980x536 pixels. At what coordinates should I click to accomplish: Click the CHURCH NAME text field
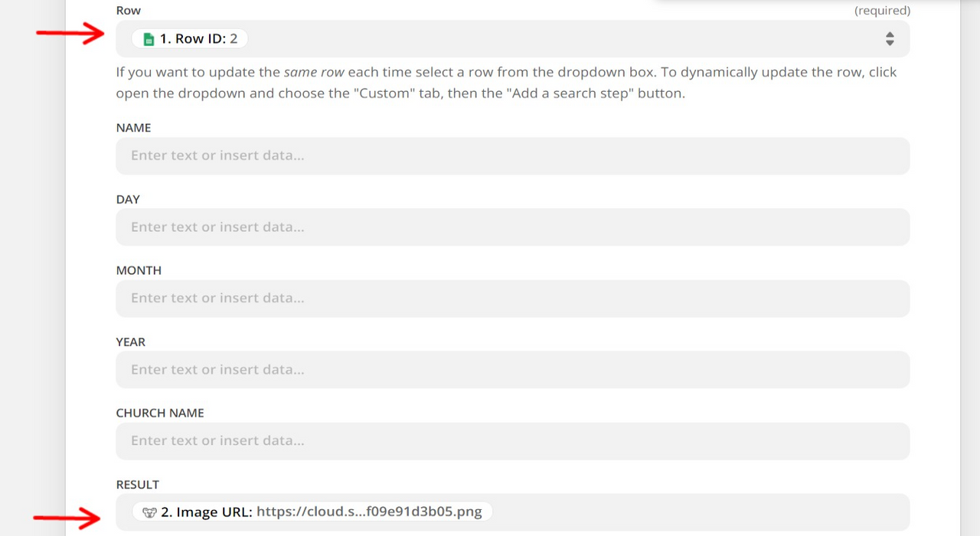tap(512, 440)
